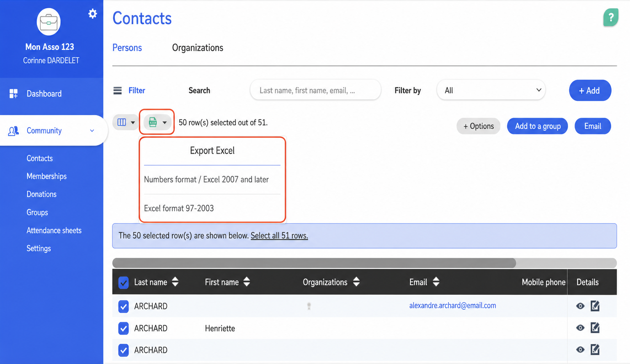
Task: Click the + Options button
Action: (x=478, y=126)
